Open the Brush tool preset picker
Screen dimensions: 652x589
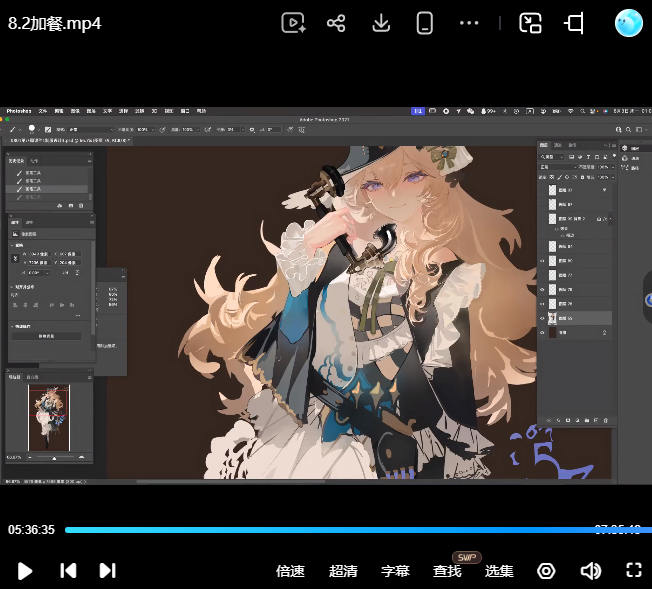click(14, 130)
